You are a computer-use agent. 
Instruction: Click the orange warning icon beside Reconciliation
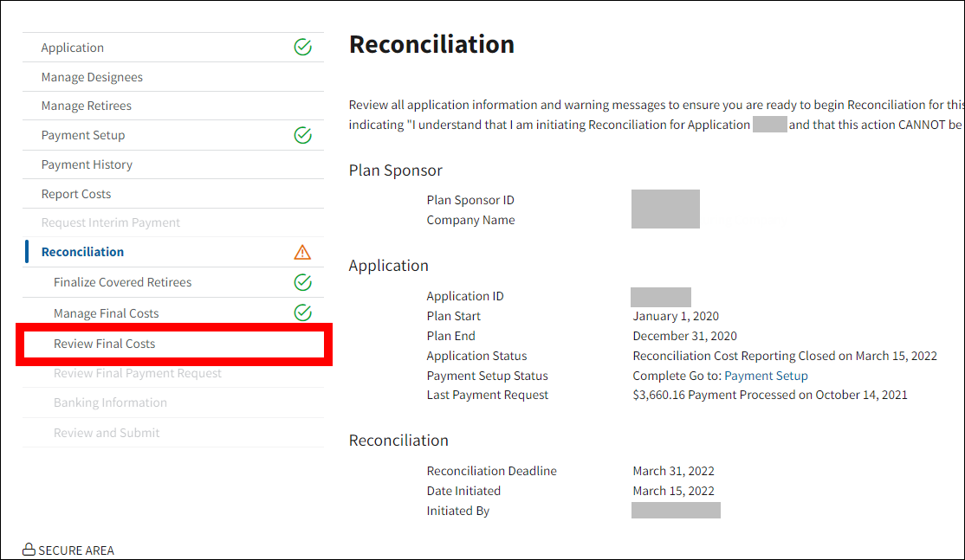click(x=302, y=252)
